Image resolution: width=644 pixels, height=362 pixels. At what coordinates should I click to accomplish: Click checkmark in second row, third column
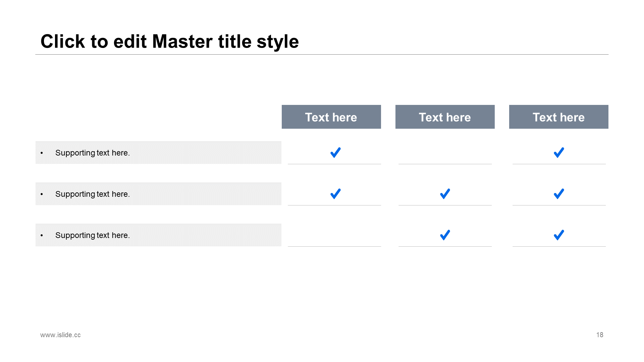click(559, 194)
